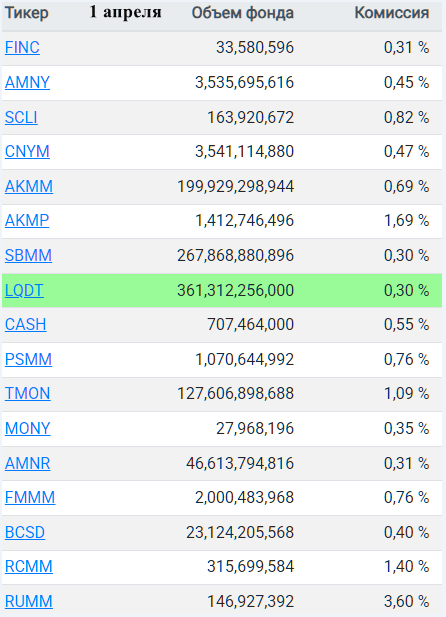Select the MONY ticker link

tap(28, 428)
